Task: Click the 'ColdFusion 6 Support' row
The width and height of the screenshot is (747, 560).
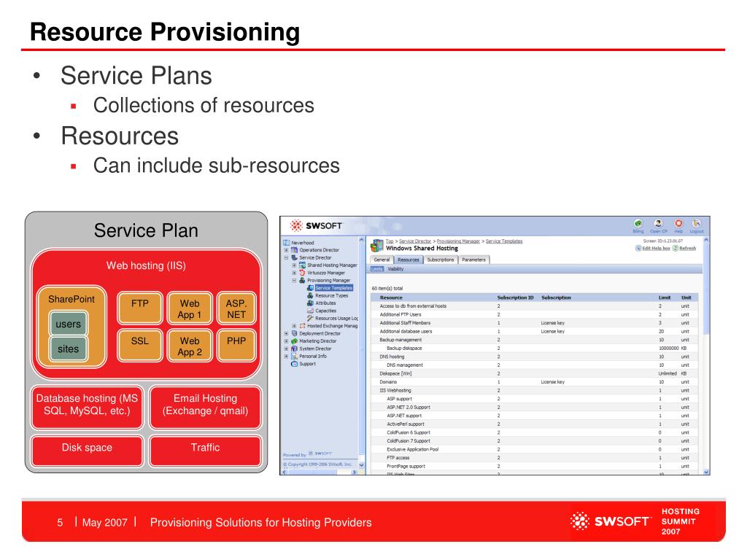Action: pyautogui.click(x=535, y=433)
